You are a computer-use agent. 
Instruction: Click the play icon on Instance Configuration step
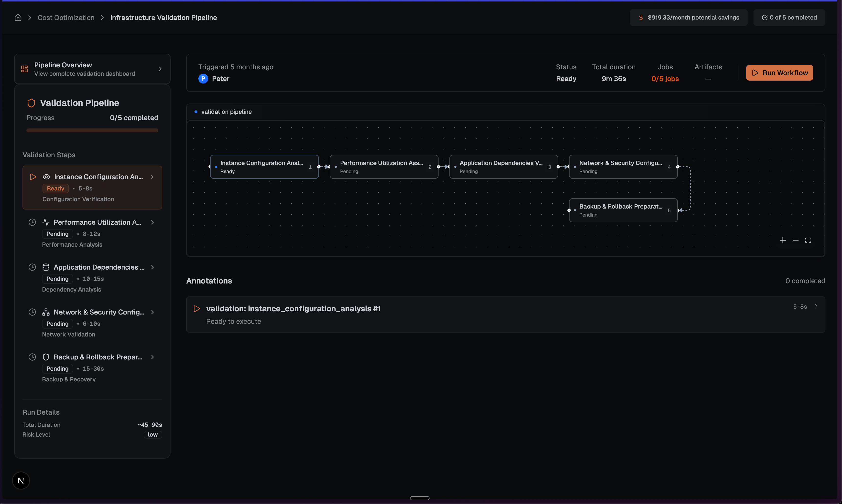tap(33, 177)
